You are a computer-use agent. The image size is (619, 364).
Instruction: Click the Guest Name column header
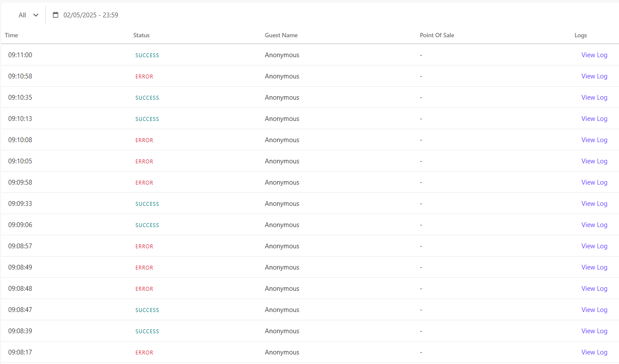point(281,35)
